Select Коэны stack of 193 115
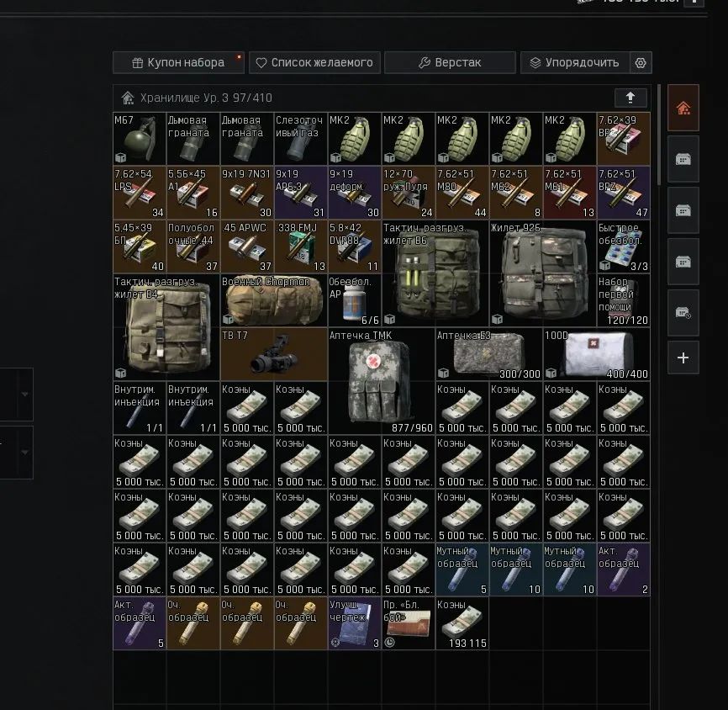728x710 pixels. (x=462, y=623)
